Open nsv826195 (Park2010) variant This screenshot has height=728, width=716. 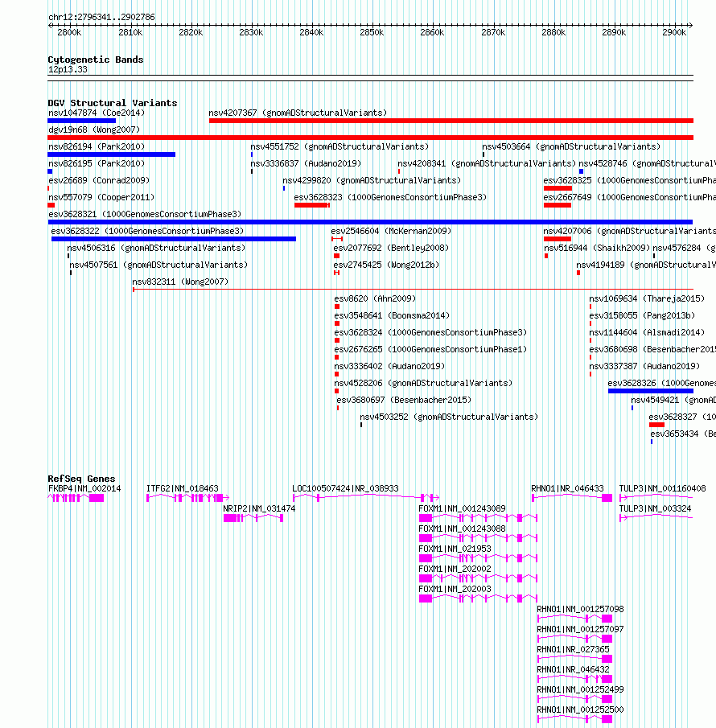(97, 163)
